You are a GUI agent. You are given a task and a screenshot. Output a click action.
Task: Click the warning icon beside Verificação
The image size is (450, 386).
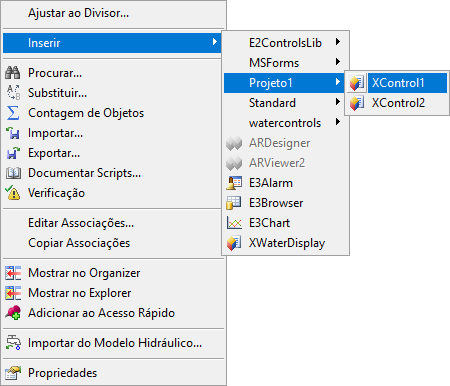pyautogui.click(x=13, y=193)
